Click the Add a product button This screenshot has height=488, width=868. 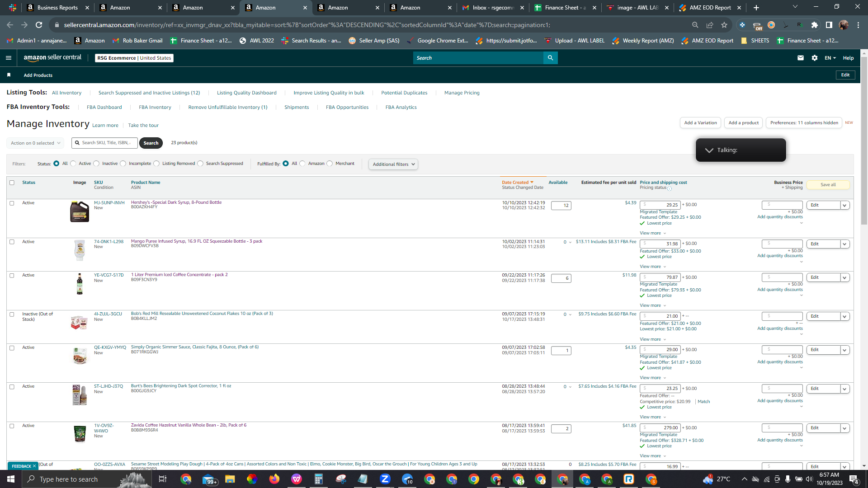click(x=743, y=123)
